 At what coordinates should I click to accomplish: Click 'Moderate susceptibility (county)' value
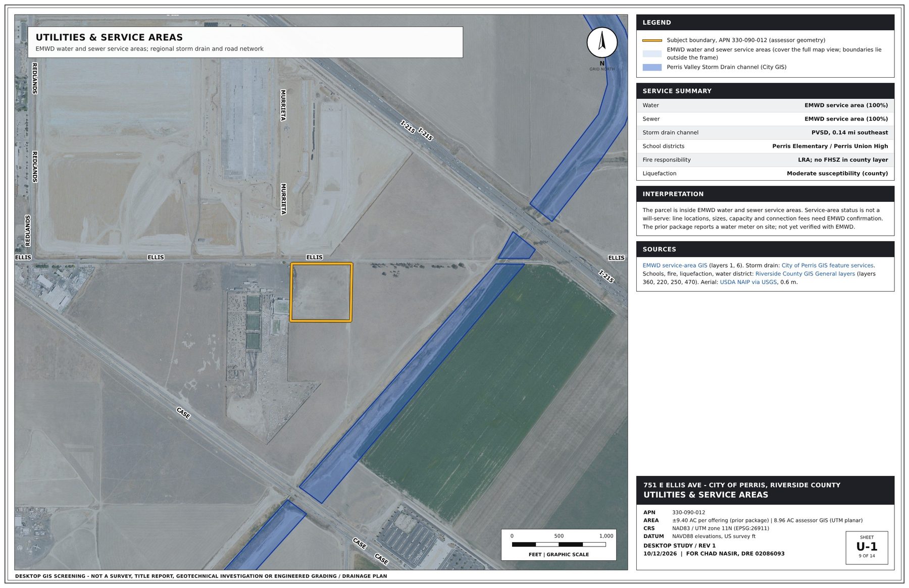pos(837,174)
